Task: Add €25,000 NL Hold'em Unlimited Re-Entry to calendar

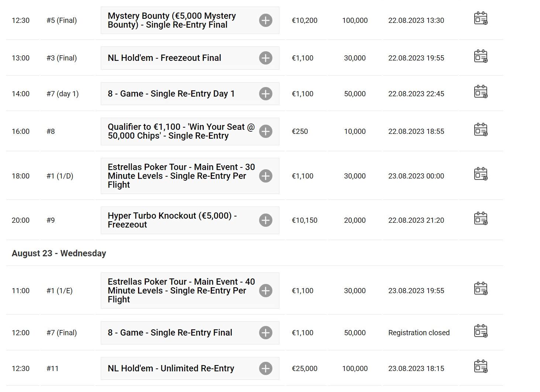Action: pyautogui.click(x=481, y=367)
